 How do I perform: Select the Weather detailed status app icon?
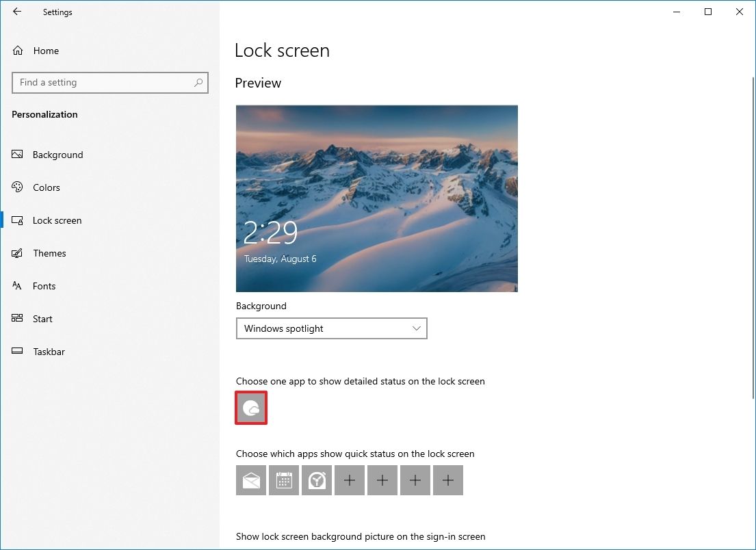click(x=251, y=407)
